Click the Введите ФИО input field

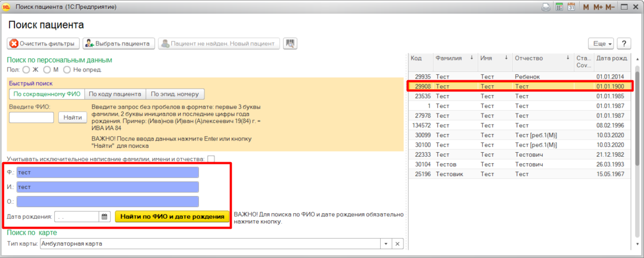pyautogui.click(x=32, y=117)
